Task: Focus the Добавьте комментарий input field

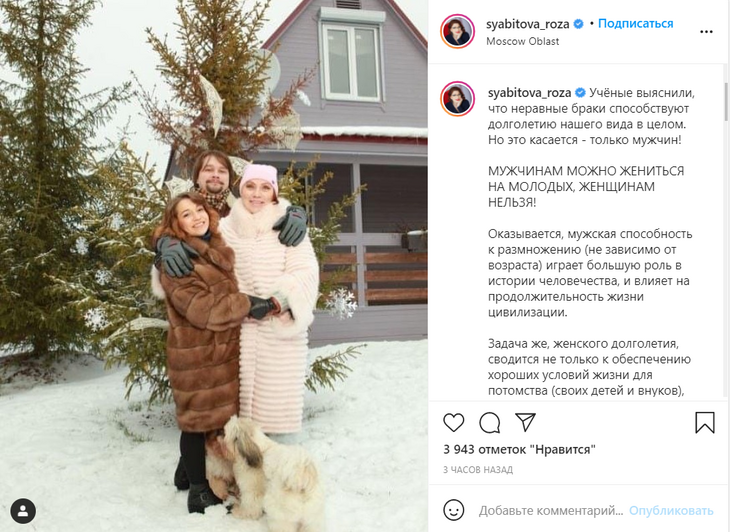Action: pyautogui.click(x=551, y=511)
